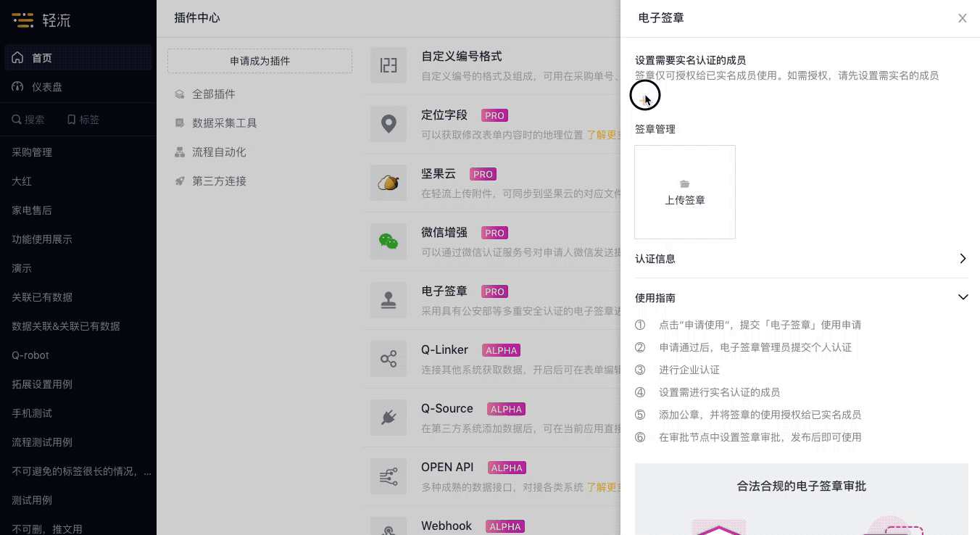Image resolution: width=980 pixels, height=535 pixels.
Task: Close the 电子签章 panel
Action: 963,18
